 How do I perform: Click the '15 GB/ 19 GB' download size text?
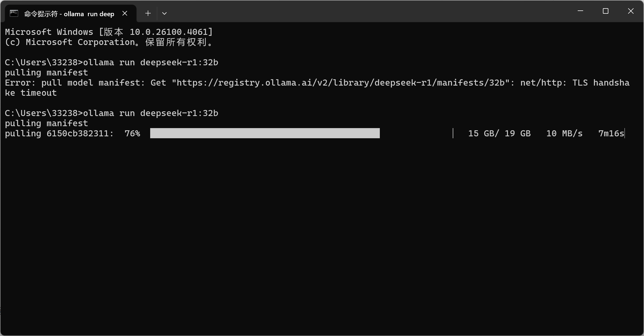499,133
